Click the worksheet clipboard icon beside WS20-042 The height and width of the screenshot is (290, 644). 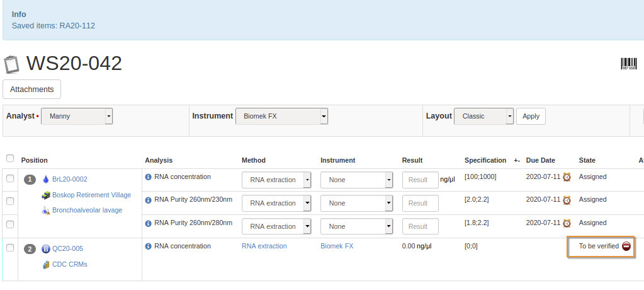(x=11, y=64)
